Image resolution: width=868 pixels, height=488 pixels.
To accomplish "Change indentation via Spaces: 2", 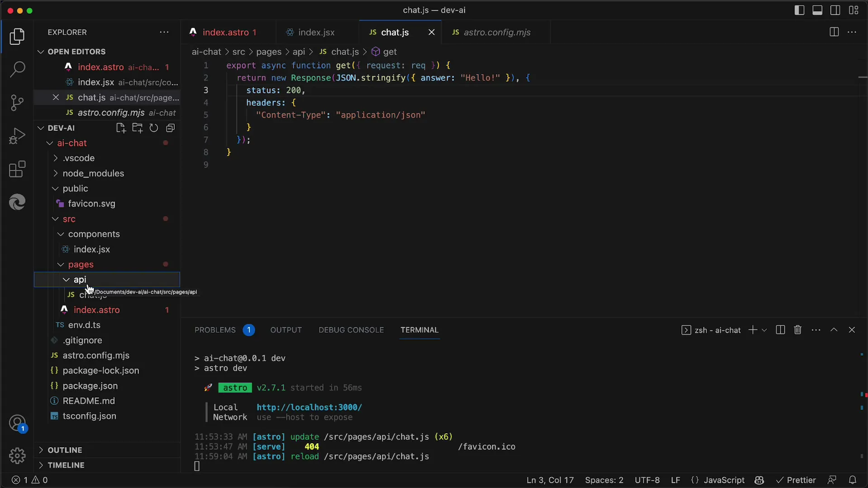I will (604, 480).
